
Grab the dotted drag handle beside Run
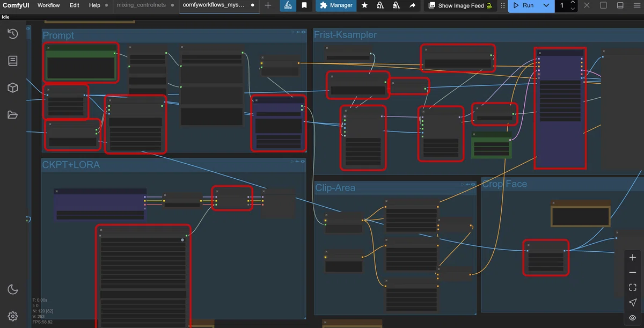click(x=503, y=5)
